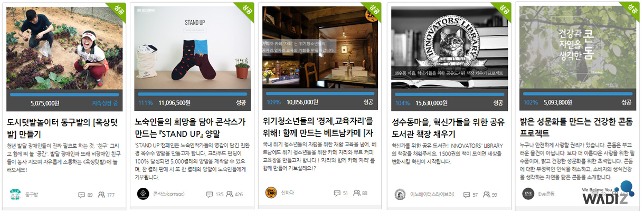Open the rooftop garden project photo
644x211 pixels.
pyautogui.click(x=64, y=48)
